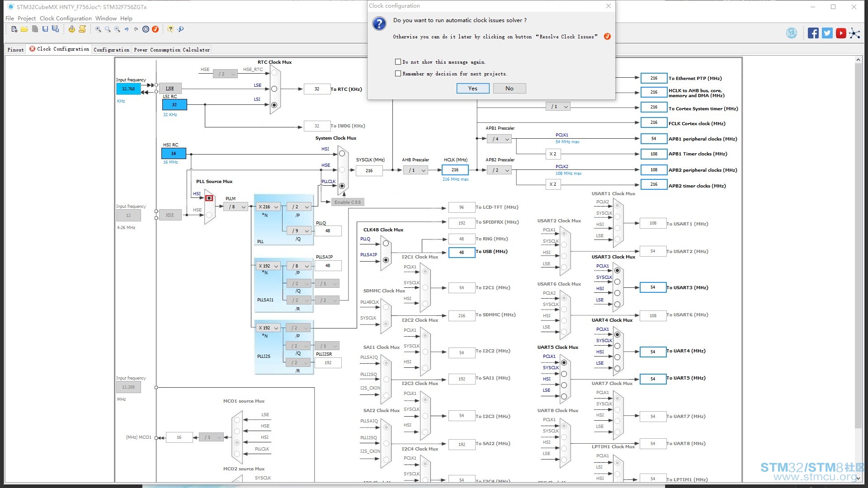Viewport: 868px width, 488px height.
Task: Open the APB1 Prescaler /4 dropdown
Action: coord(500,139)
